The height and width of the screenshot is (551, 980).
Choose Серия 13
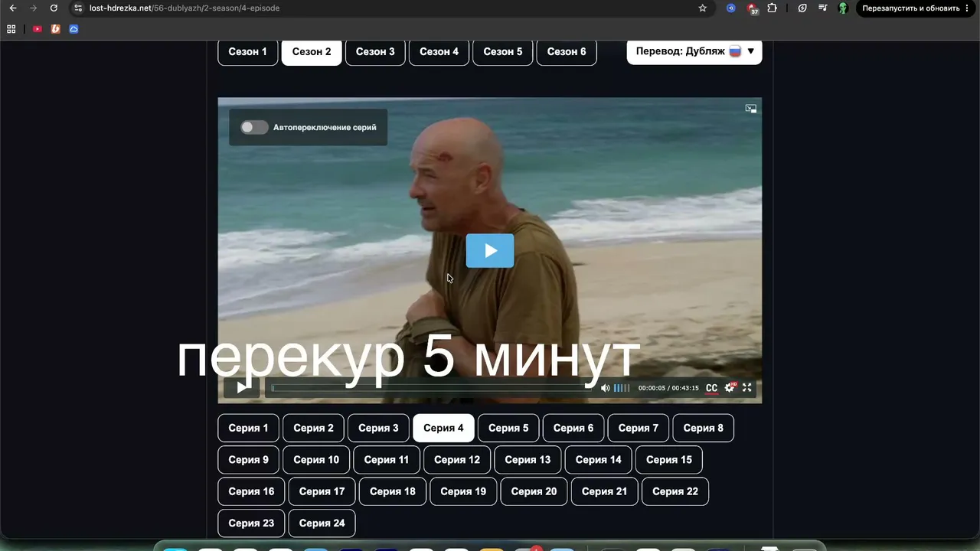[x=528, y=459]
